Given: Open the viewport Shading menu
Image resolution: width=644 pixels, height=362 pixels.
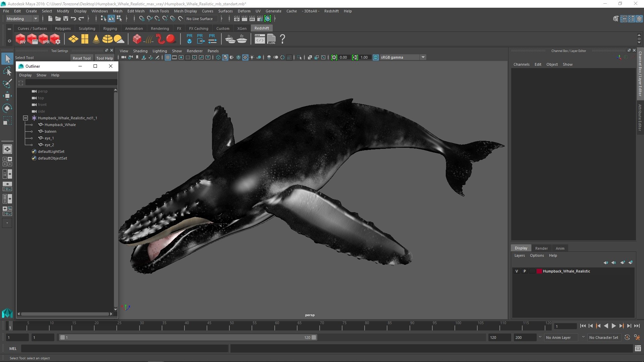Looking at the screenshot, I should [140, 51].
